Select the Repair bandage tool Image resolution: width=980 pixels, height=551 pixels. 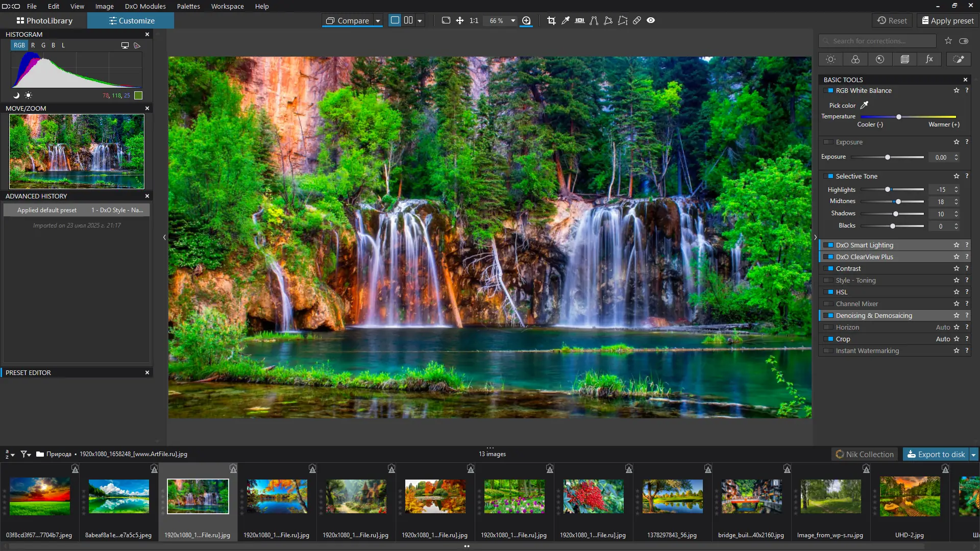click(637, 20)
